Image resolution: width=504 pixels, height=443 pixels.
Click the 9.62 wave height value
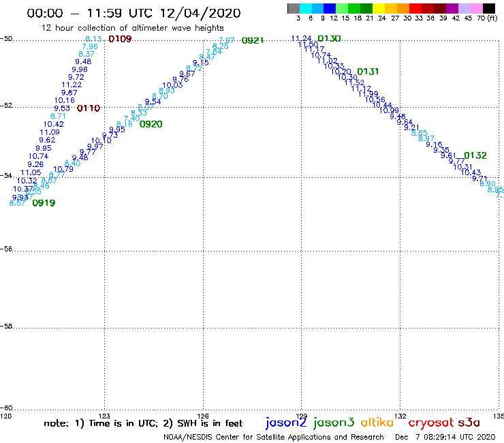click(47, 140)
